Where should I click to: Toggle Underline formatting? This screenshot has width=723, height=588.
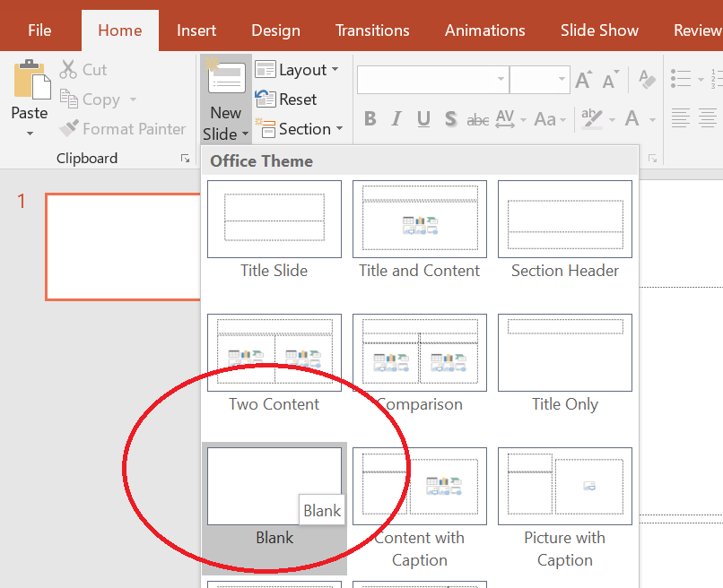tap(422, 118)
